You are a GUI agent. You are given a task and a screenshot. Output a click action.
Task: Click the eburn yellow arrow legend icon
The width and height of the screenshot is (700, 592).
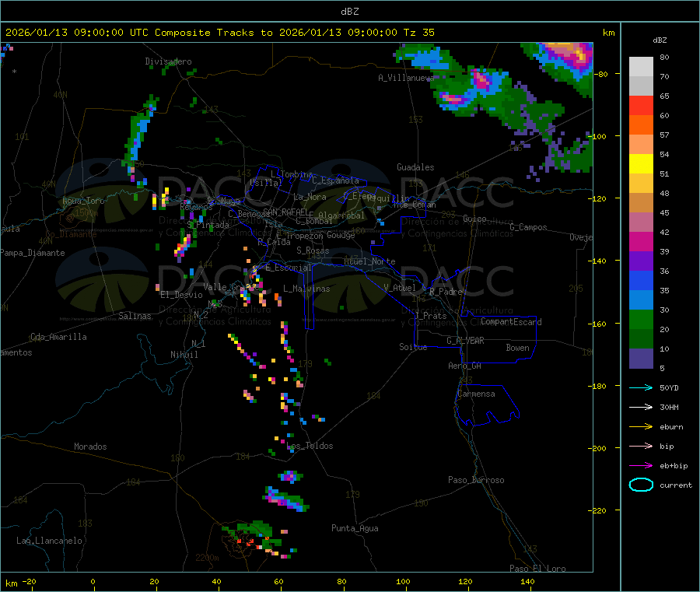point(641,427)
